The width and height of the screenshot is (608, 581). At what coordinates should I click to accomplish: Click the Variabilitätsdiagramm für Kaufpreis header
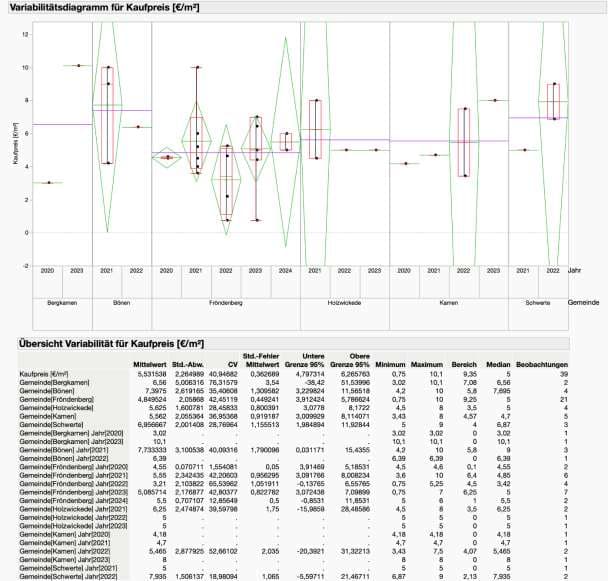(104, 7)
